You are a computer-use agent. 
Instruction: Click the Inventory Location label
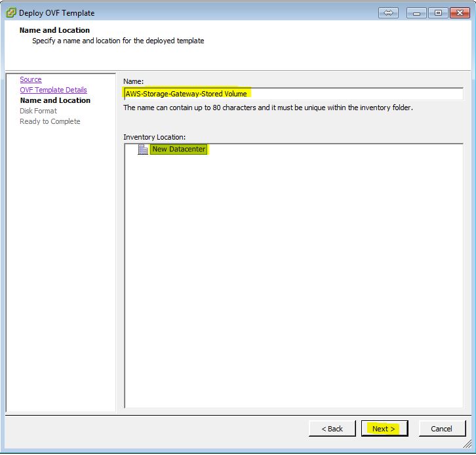[154, 137]
